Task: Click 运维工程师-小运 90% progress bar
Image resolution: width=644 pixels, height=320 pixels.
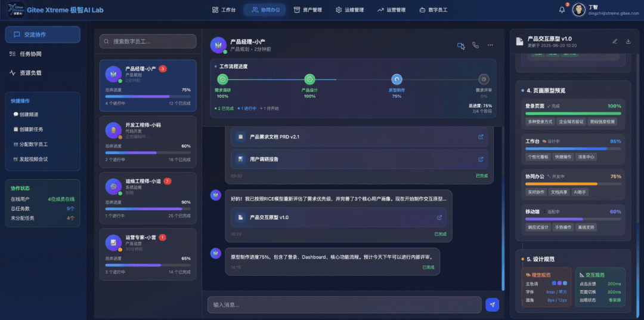Action: click(148, 209)
